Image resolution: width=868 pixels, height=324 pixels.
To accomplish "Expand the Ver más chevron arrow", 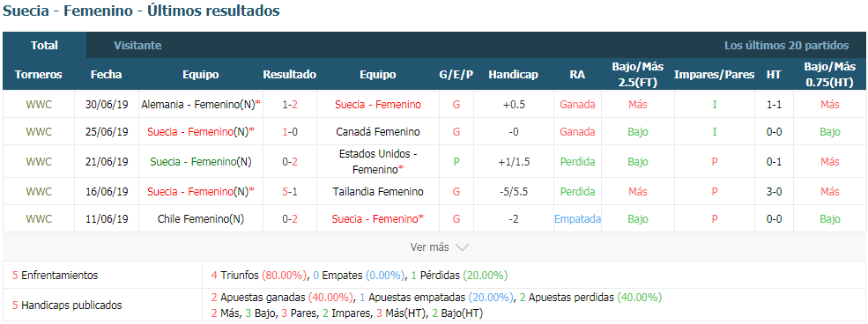I will (462, 247).
